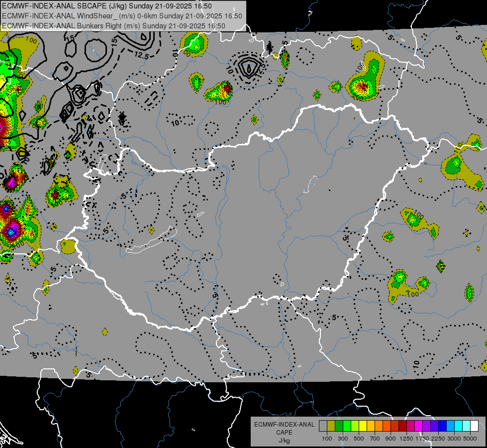
Task: Click the legend value 500
Action: pyautogui.click(x=359, y=439)
